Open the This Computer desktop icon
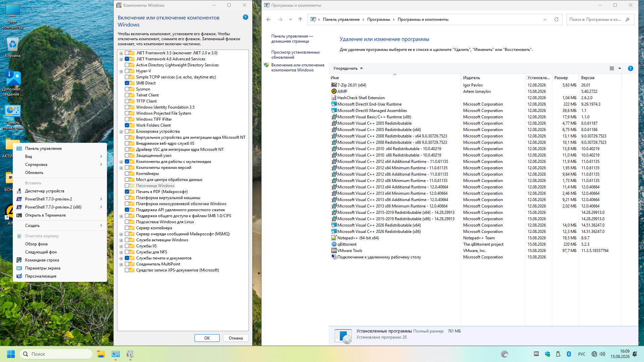Screen dimensions: 644x362 [13, 16]
